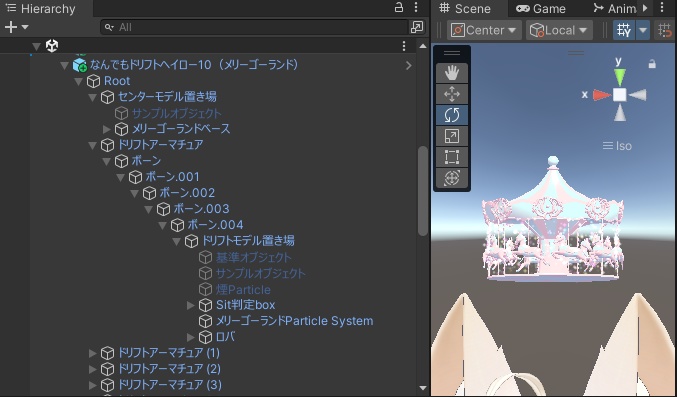Lock the scene gizmo rotation
This screenshot has width=677, height=397.
(652, 64)
